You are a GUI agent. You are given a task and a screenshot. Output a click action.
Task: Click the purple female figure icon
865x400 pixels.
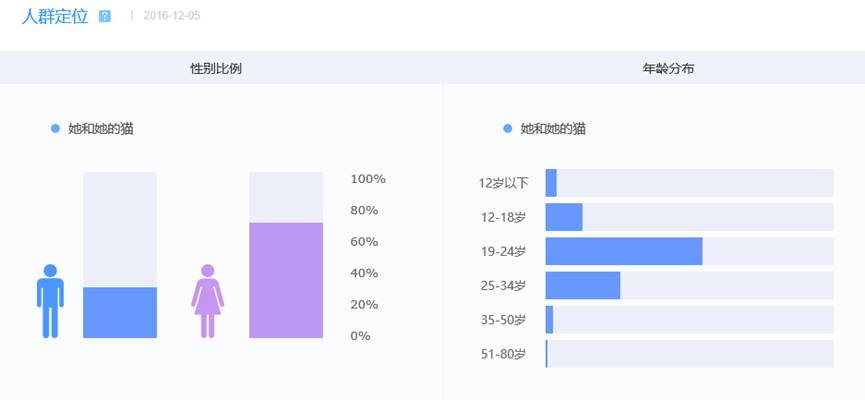[208, 300]
